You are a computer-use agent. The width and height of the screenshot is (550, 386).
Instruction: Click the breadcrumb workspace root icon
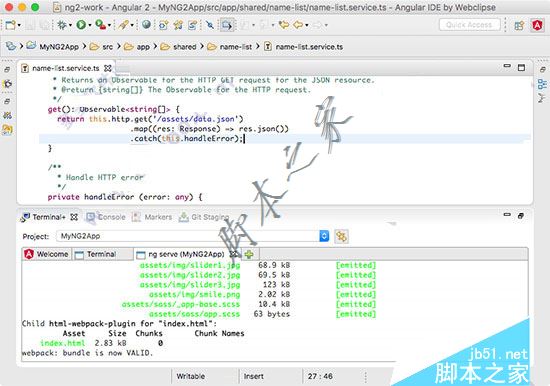(11, 46)
